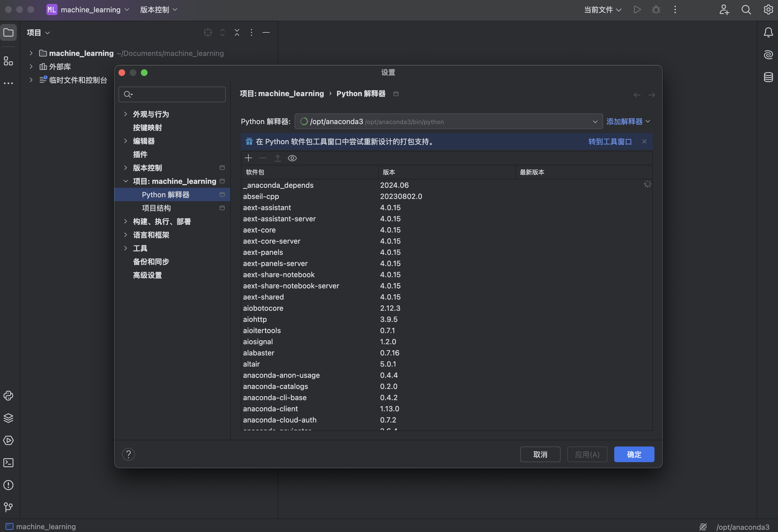The image size is (778, 532).
Task: Open the 版本控制 dropdown in title bar
Action: [159, 10]
